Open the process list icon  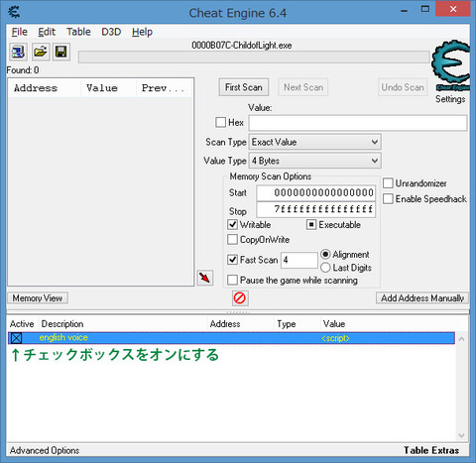coord(18,52)
